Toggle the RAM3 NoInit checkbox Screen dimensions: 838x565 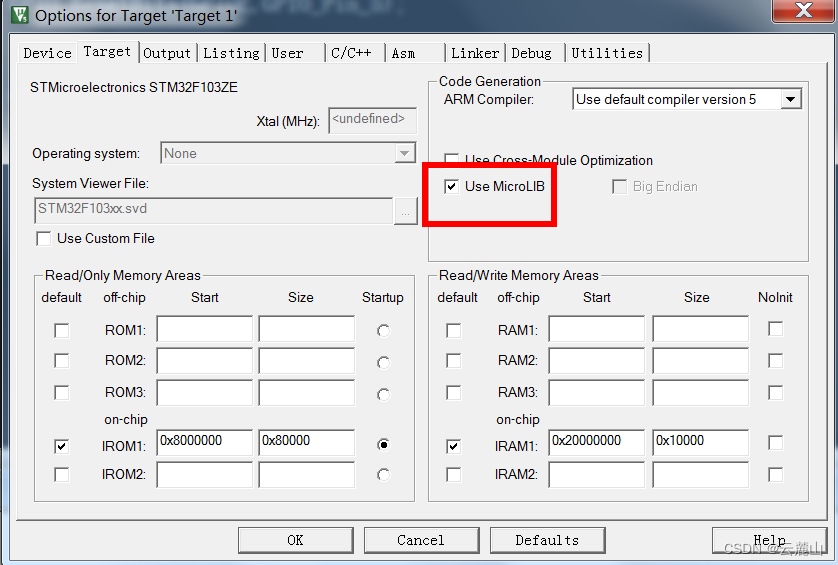point(775,393)
